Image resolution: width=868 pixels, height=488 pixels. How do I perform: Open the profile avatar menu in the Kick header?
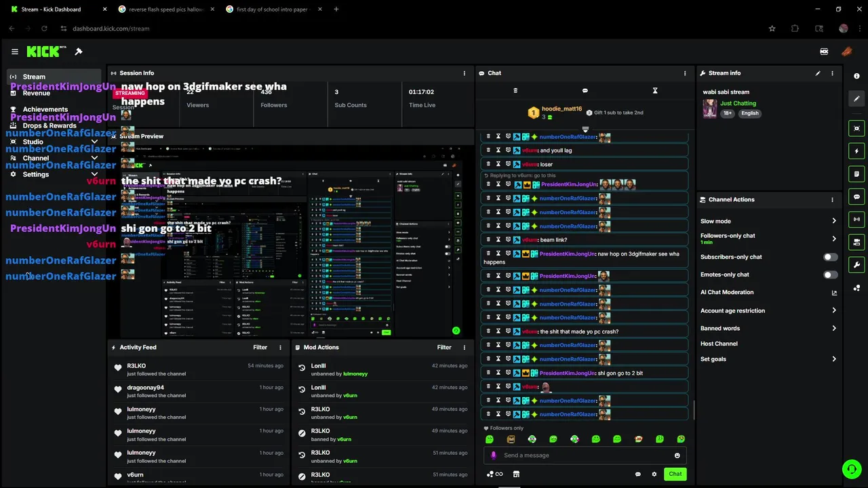[846, 52]
